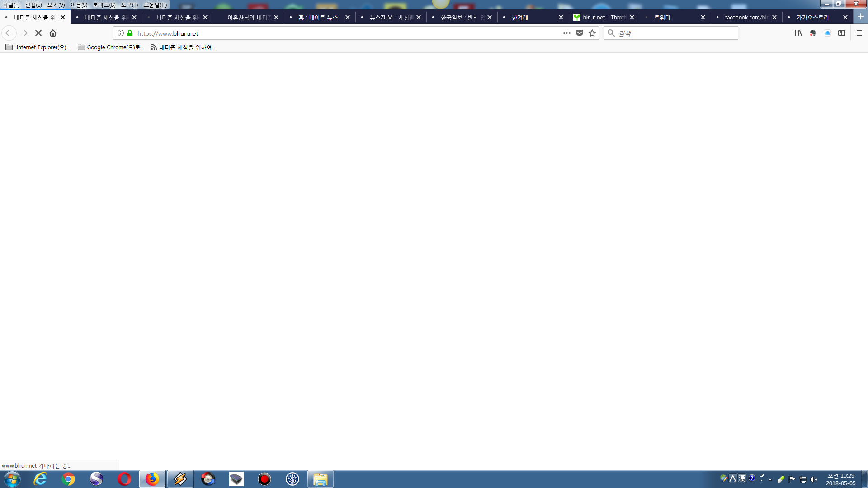This screenshot has height=488, width=868.
Task: Open the page actions three-dot menu
Action: [567, 33]
